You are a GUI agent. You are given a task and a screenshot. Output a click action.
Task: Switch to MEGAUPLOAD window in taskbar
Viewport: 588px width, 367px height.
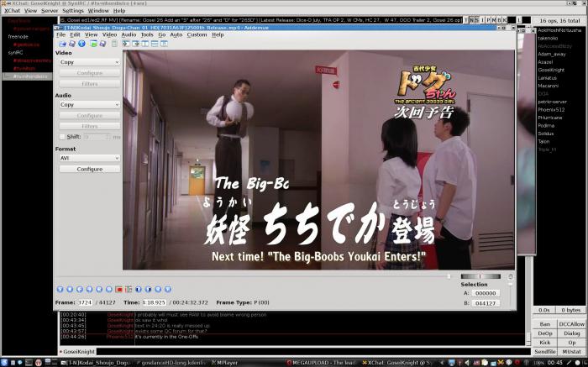click(322, 363)
